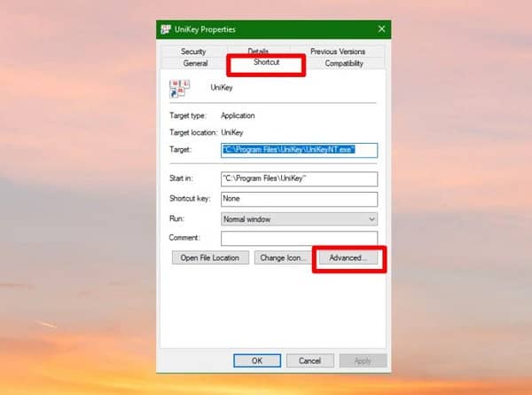Click the 'Target:' label
Viewport: 532px width, 395px height.
click(181, 149)
